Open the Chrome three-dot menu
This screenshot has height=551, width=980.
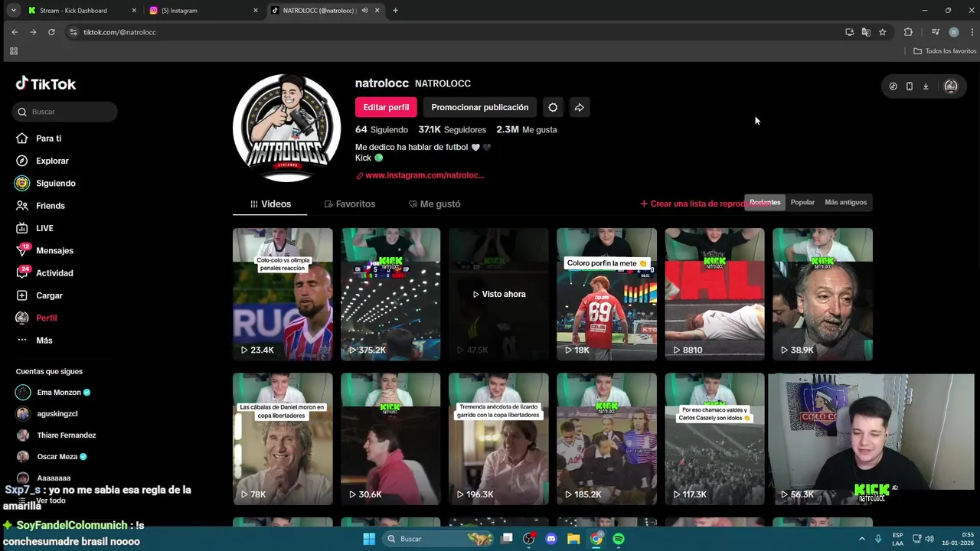point(972,32)
